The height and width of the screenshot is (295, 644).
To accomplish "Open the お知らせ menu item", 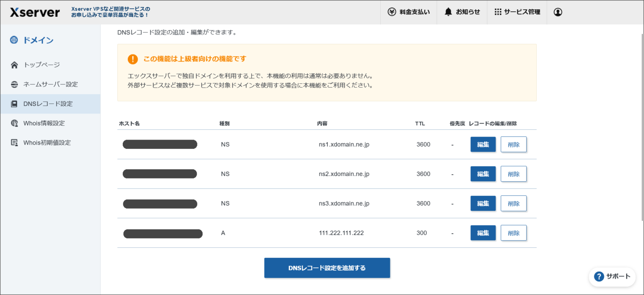I will (x=462, y=12).
